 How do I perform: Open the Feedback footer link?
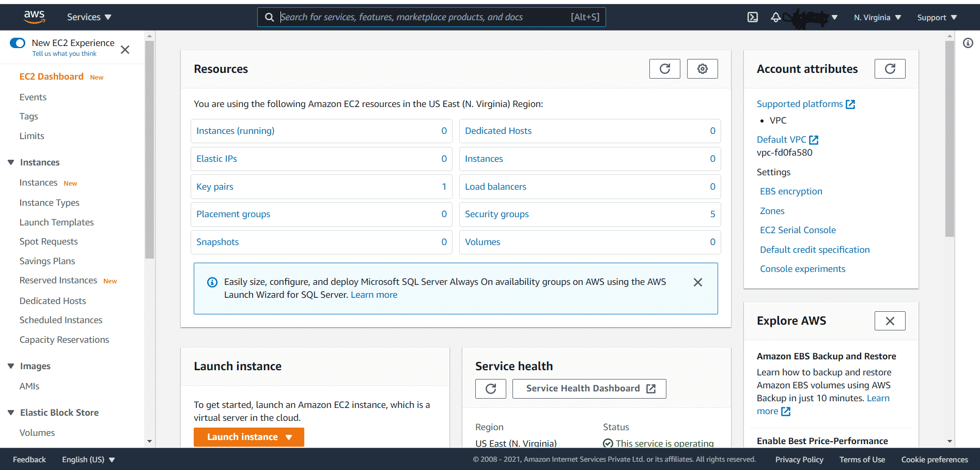coord(29,460)
